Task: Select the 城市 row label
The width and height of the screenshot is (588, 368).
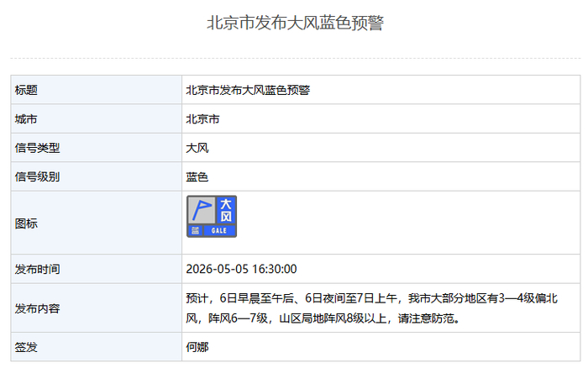Action: click(26, 119)
